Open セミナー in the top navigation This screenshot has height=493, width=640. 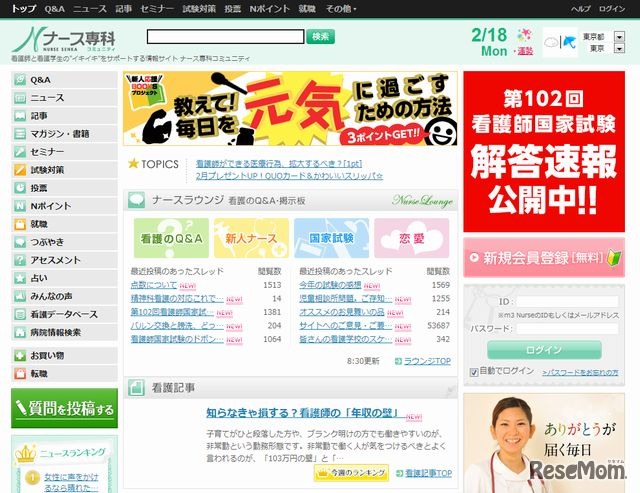157,9
